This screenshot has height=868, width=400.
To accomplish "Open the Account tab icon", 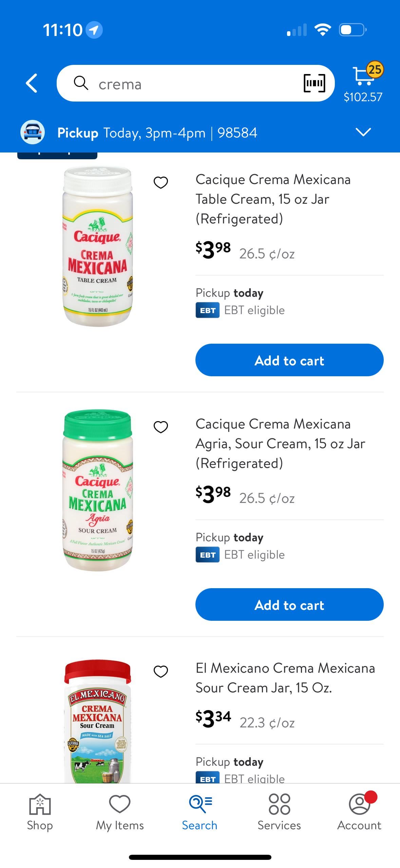I will tap(359, 811).
